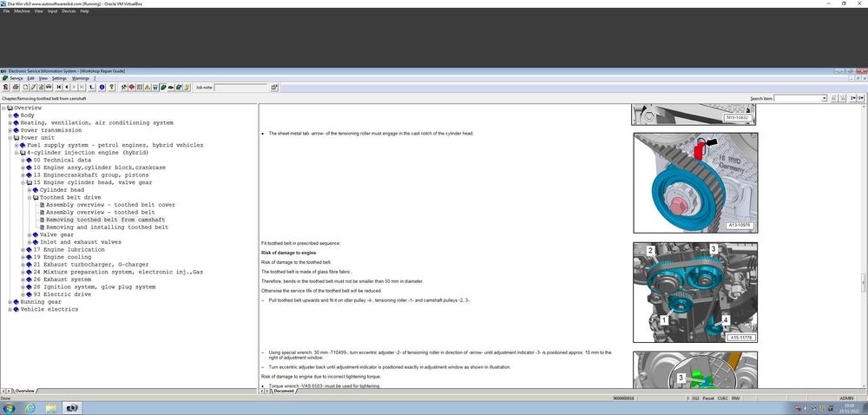The height and width of the screenshot is (415, 868).
Task: Click the blue 'L' level icon
Action: click(92, 87)
